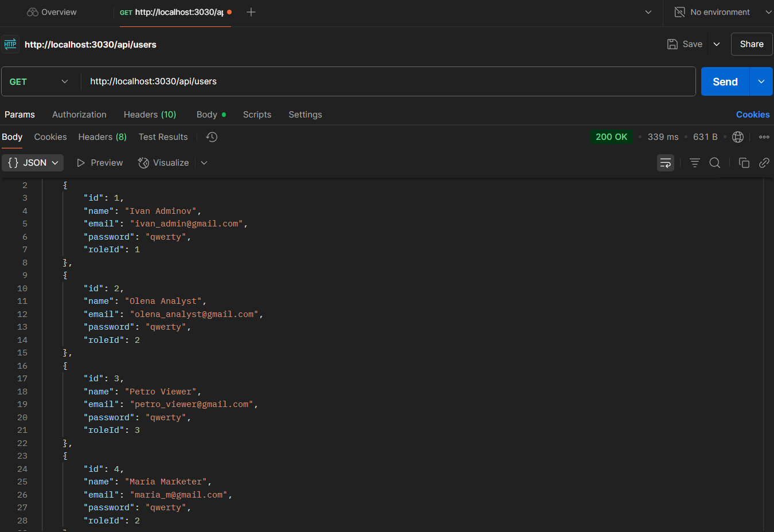Copy the response body icon

(744, 163)
